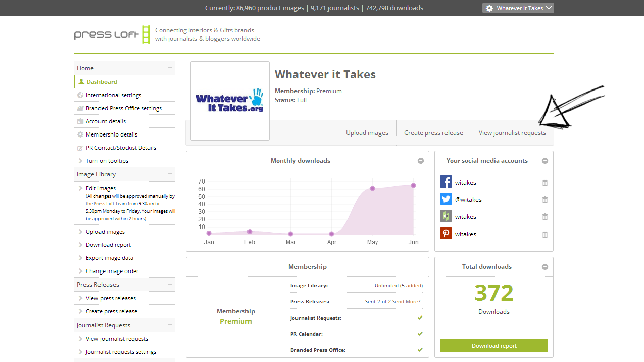Click the Journalist Requests checkmark
644x362 pixels.
coord(420,318)
